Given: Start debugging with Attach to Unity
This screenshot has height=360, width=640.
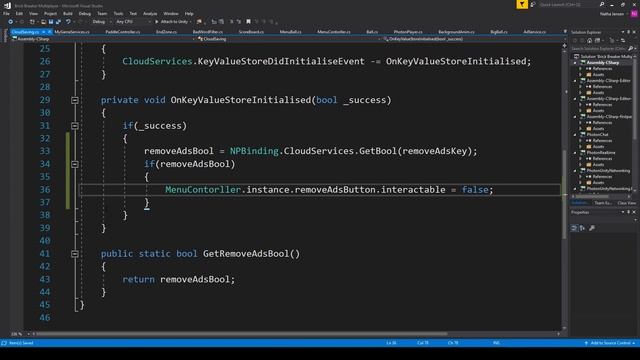Looking at the screenshot, I should click(173, 22).
